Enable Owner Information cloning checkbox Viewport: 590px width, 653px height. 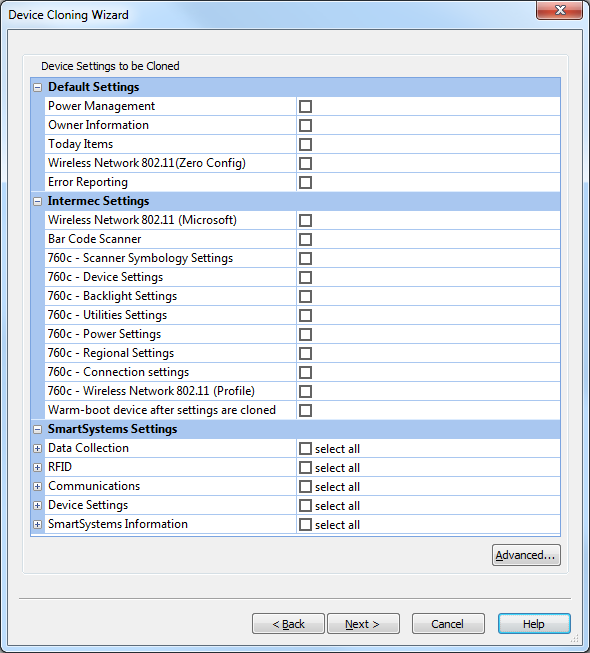305,125
